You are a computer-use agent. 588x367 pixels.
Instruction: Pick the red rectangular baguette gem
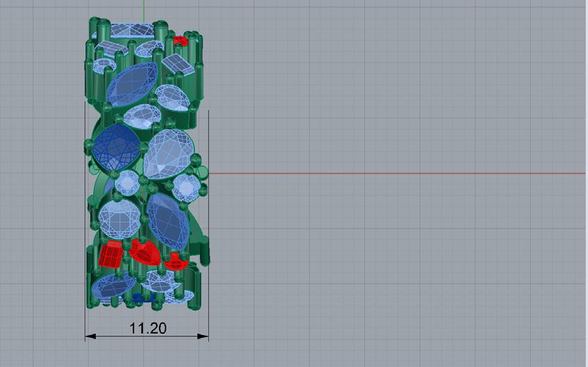click(x=110, y=254)
